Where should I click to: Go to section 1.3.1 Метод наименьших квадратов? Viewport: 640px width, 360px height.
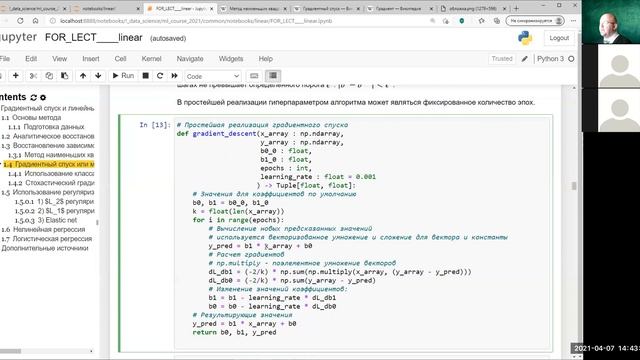[x=51, y=155]
